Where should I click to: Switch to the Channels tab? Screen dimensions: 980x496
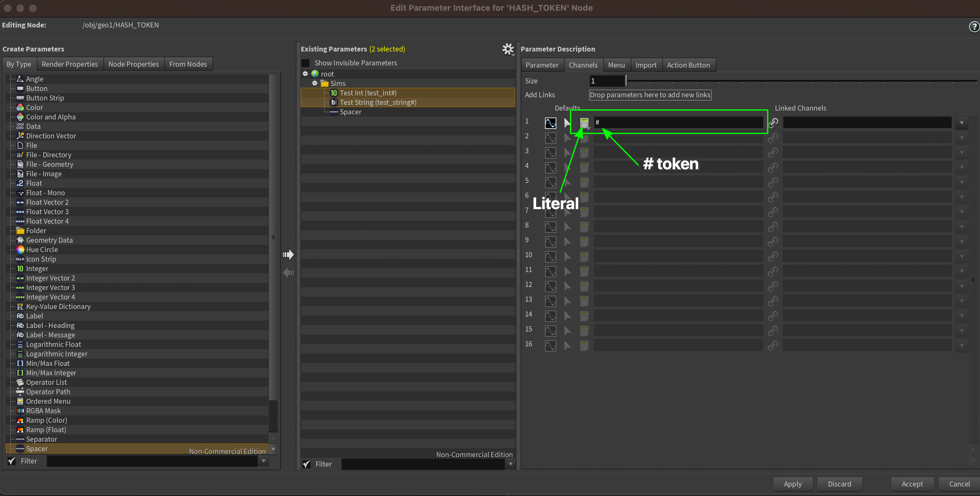click(583, 65)
